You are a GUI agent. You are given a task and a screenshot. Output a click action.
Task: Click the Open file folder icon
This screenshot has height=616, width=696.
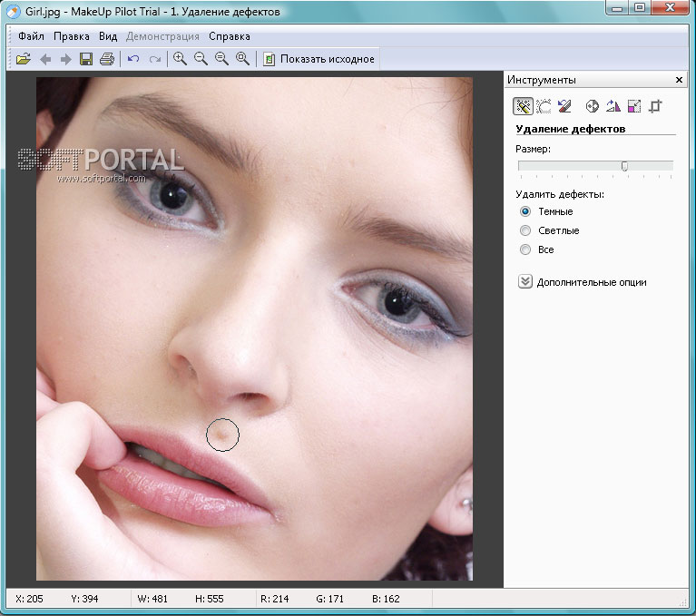click(24, 59)
